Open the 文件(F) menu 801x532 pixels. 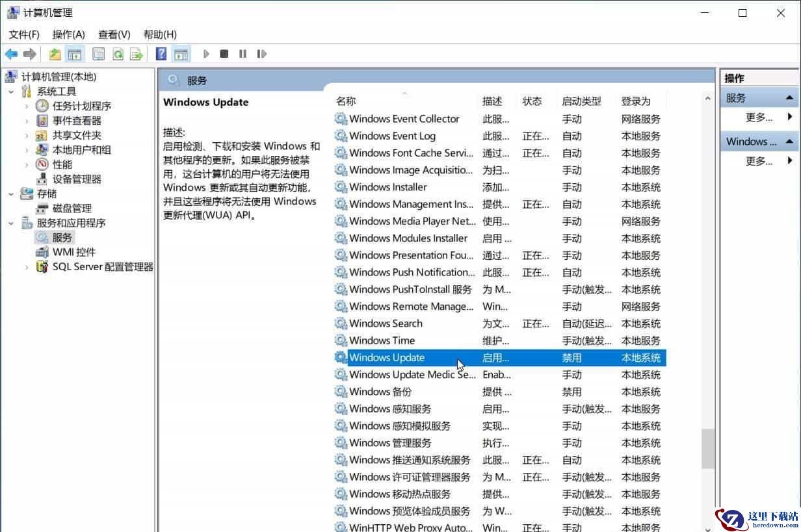pos(24,34)
